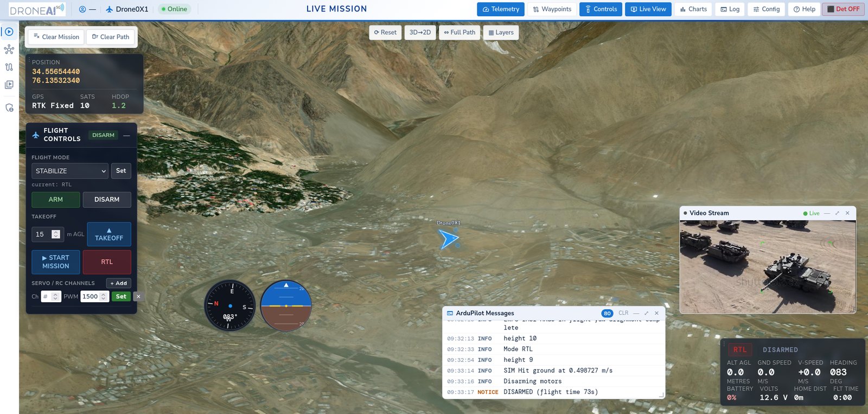Open the STABILIZE flight mode dropdown

[70, 171]
